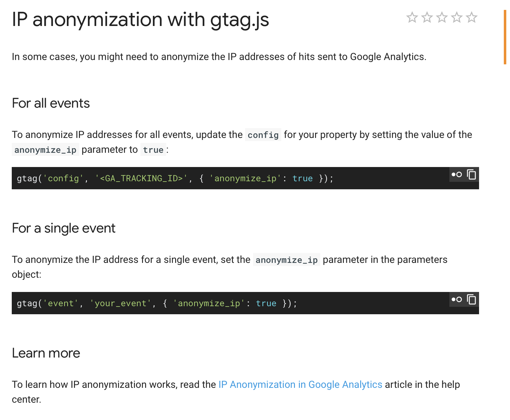Click the "For a single event" heading
Image resolution: width=510 pixels, height=420 pixels.
coord(63,228)
